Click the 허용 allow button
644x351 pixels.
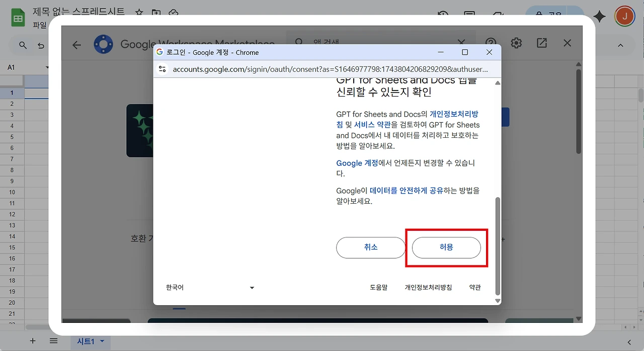[446, 247]
